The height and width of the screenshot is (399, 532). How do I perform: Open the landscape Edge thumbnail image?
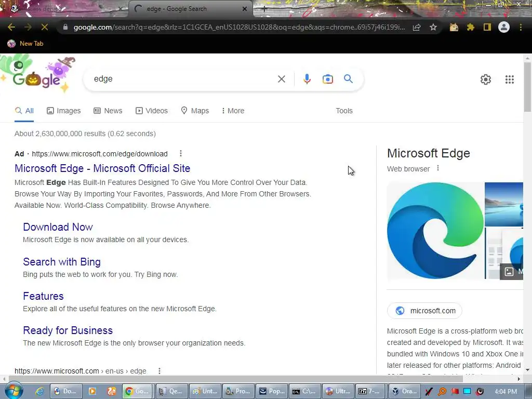click(504, 204)
